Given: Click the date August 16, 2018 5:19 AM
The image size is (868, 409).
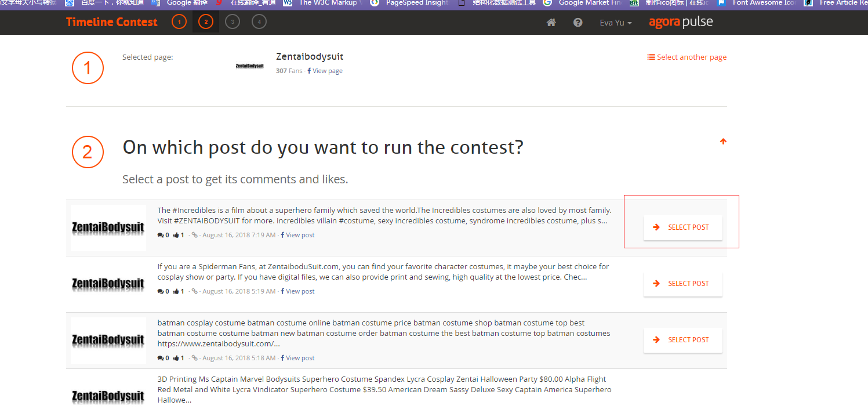Looking at the screenshot, I should coord(239,291).
